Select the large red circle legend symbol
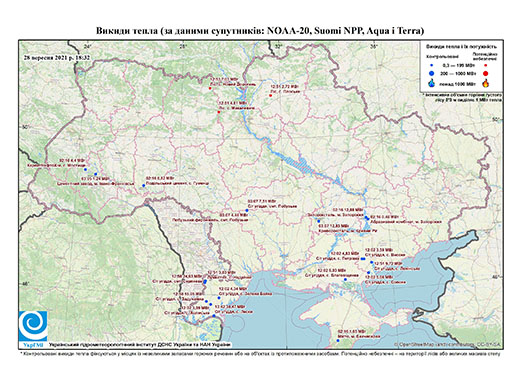This screenshot has height=368, width=520. coord(485,73)
